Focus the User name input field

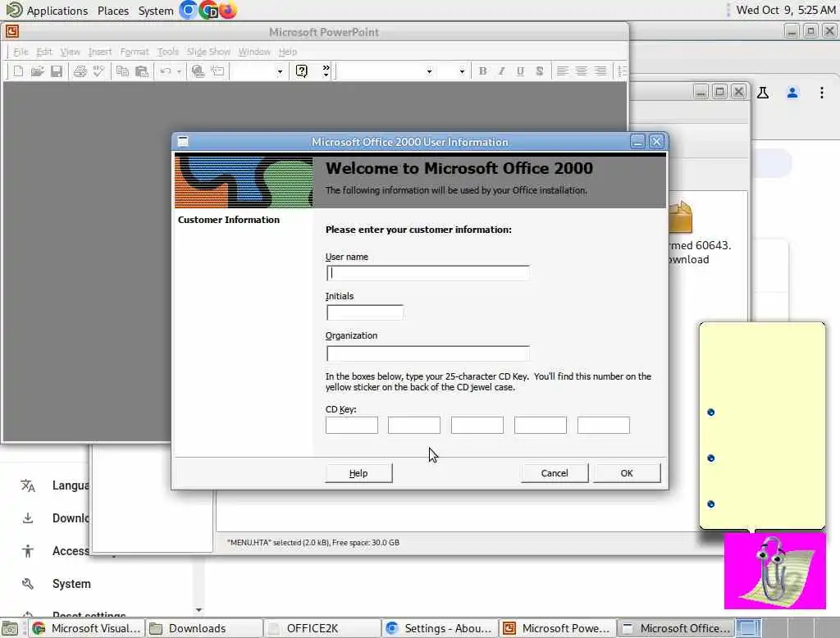428,272
